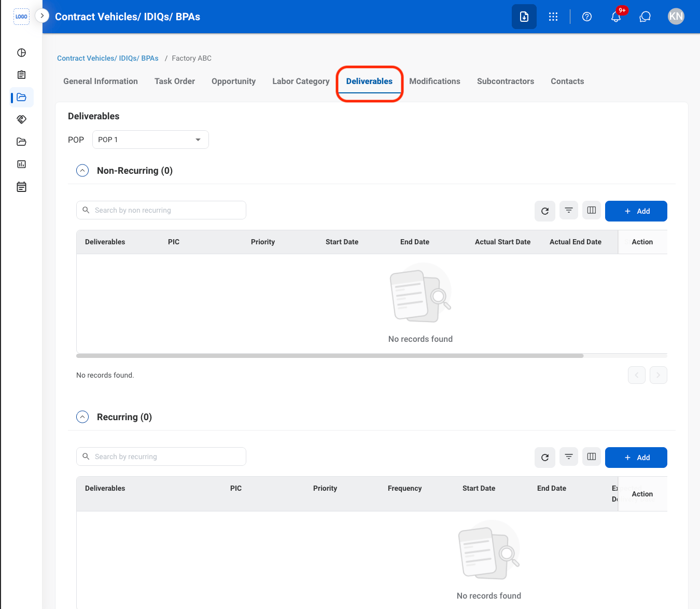Viewport: 700px width, 609px height.
Task: Collapse the Non-Recurring (0) section
Action: [x=82, y=171]
